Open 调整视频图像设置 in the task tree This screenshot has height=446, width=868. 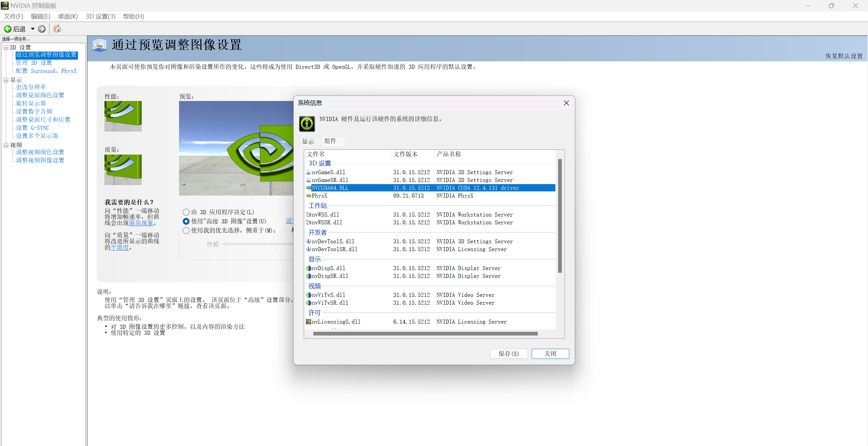point(40,160)
